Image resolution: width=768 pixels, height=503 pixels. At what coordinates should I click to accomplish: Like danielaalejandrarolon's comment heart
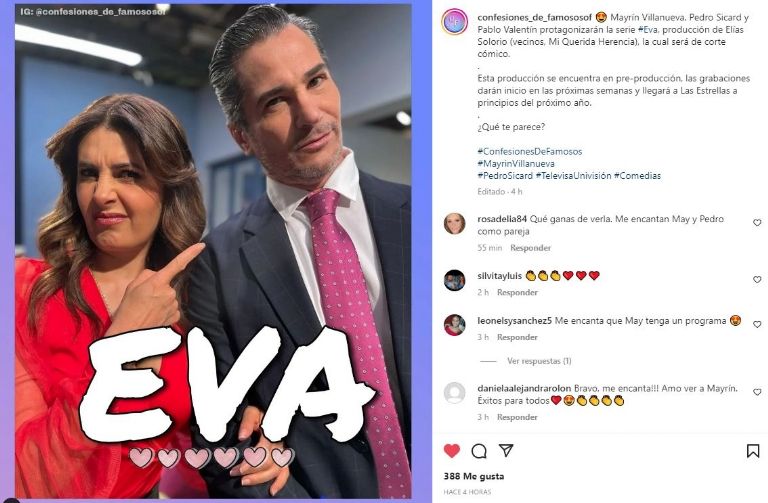pos(757,392)
